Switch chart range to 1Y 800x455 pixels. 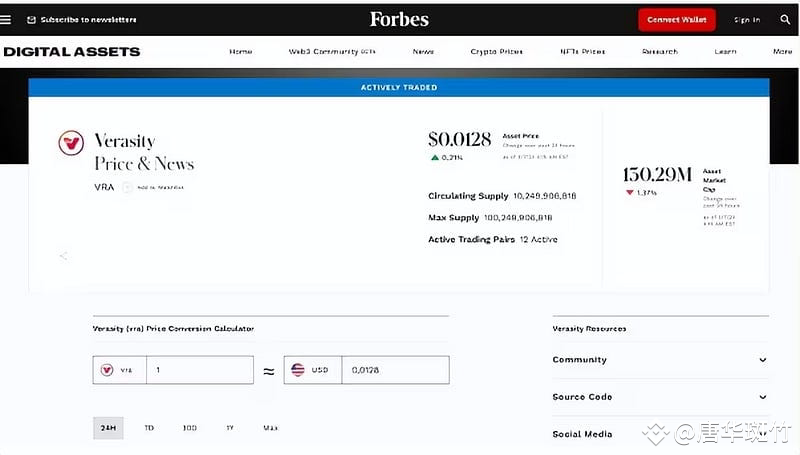pos(229,428)
